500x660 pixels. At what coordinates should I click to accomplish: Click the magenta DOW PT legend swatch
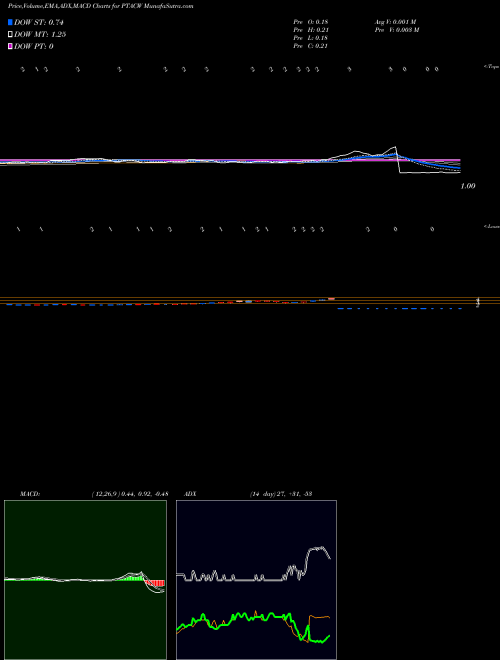[x=10, y=46]
